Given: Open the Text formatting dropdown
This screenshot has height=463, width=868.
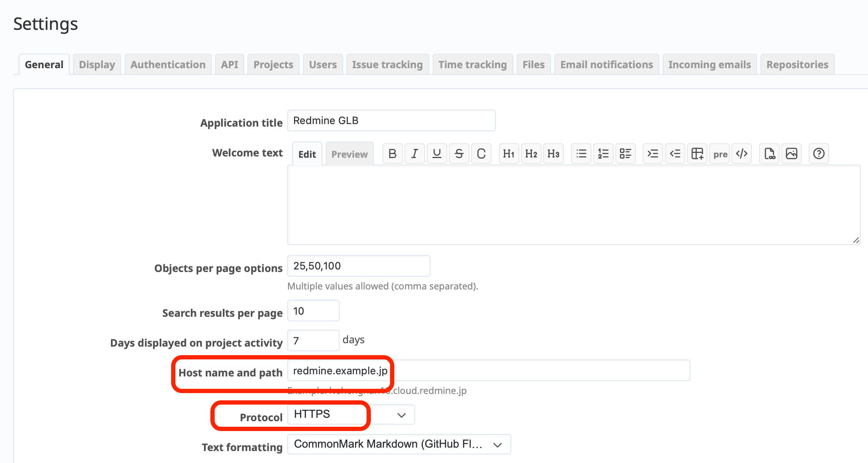Looking at the screenshot, I should 399,444.
